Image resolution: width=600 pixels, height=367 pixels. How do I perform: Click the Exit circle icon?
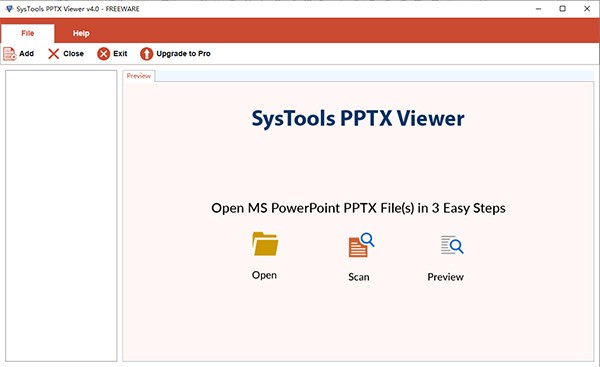(x=103, y=54)
